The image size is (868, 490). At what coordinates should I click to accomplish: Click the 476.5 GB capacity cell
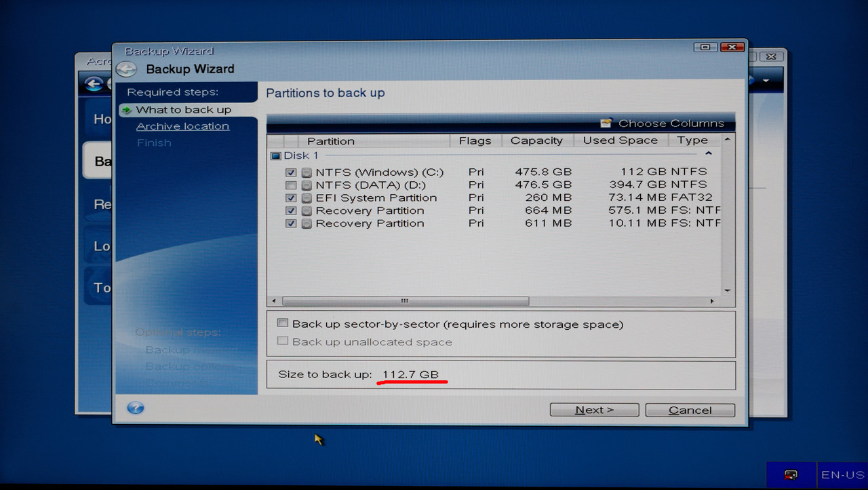tap(542, 185)
